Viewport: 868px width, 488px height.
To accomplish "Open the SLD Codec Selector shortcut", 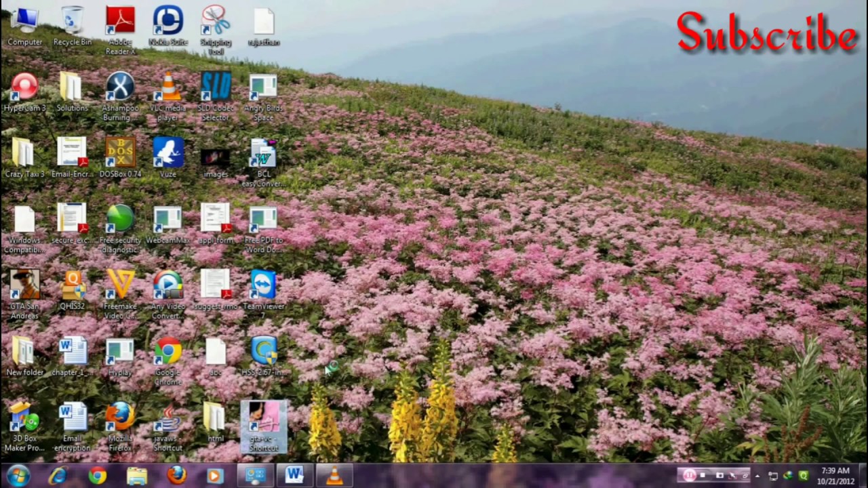I will tap(216, 96).
